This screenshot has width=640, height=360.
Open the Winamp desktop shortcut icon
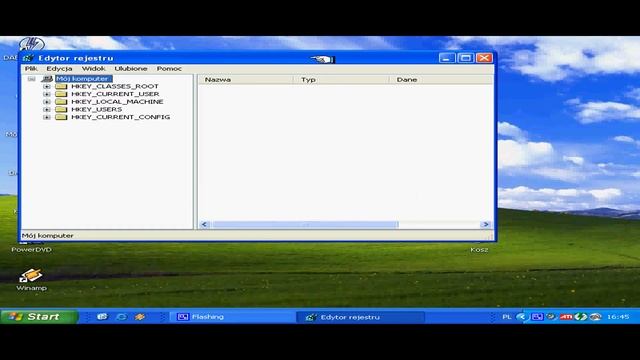click(x=31, y=276)
